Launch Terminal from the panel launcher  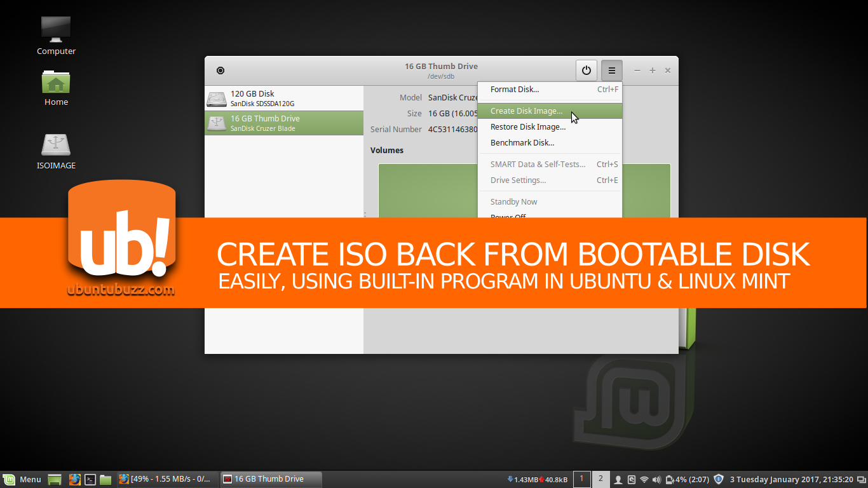pos(91,480)
